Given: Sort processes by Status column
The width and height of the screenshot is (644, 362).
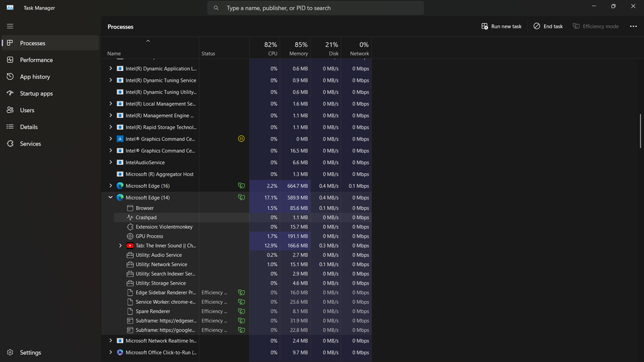Looking at the screenshot, I should tap(224, 48).
